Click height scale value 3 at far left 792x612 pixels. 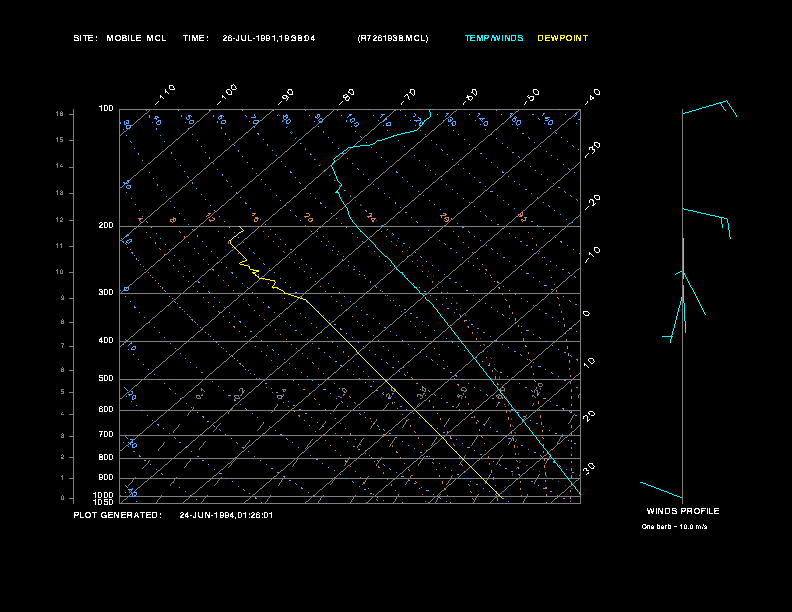point(63,436)
